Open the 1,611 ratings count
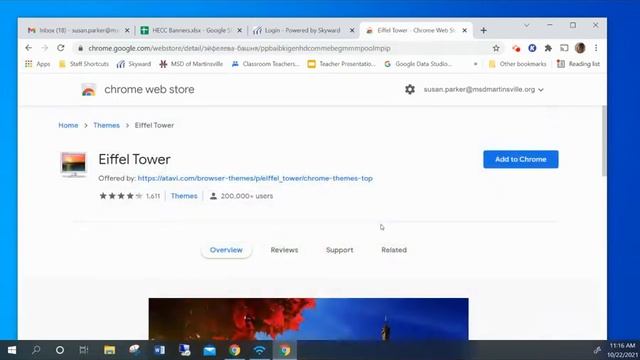 [153, 196]
